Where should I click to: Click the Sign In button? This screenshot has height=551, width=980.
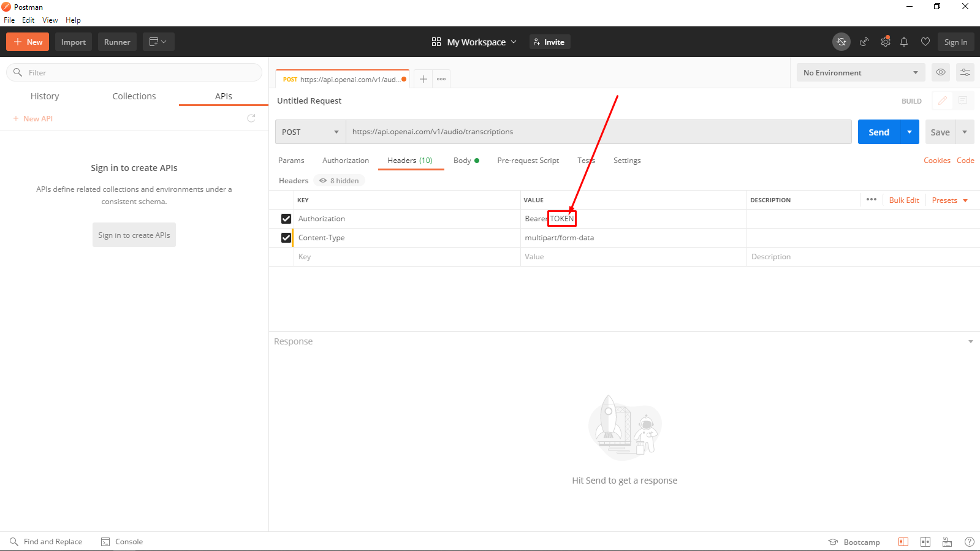click(955, 42)
